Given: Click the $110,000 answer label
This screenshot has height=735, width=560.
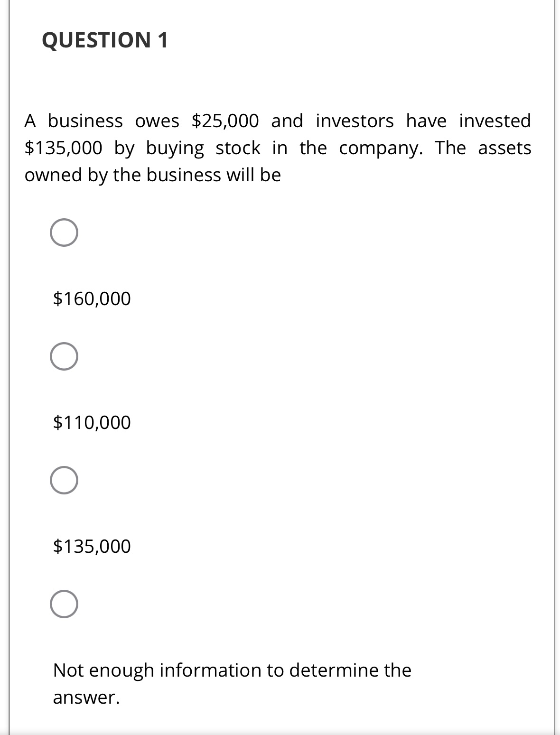Looking at the screenshot, I should [x=92, y=422].
